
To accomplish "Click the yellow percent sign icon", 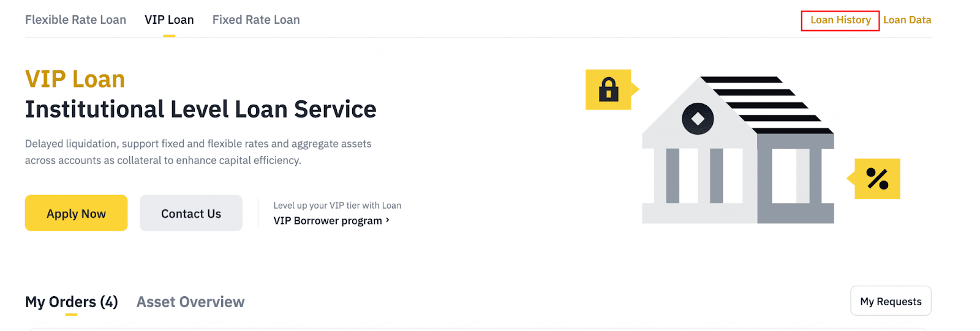I will point(877,179).
